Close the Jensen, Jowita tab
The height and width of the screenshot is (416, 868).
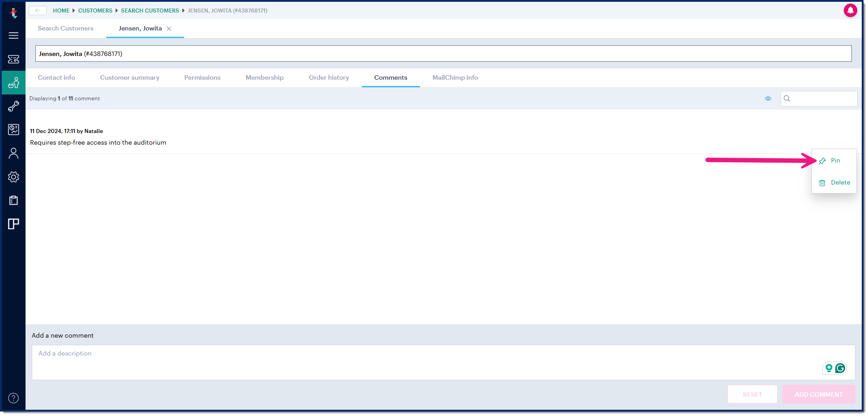tap(169, 29)
